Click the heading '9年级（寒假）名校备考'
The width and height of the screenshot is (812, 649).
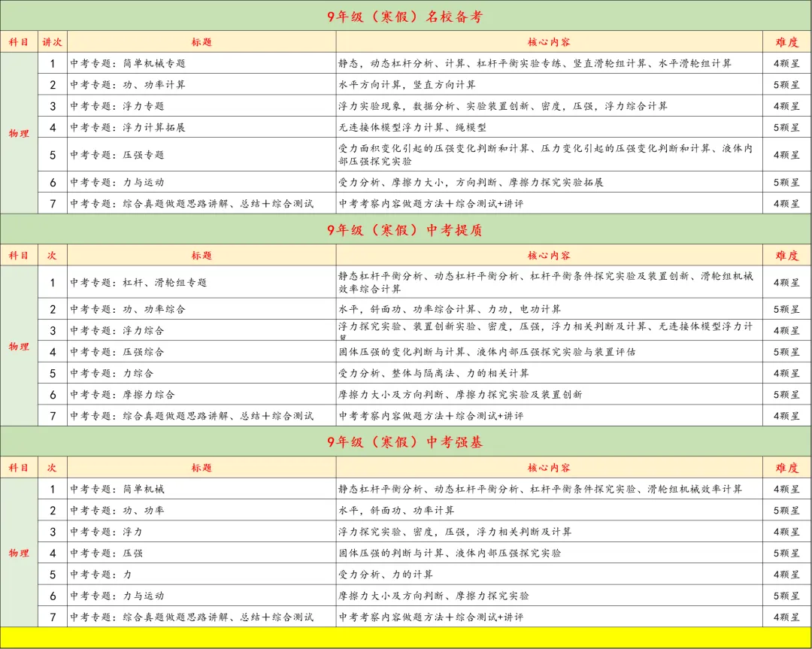tap(405, 17)
